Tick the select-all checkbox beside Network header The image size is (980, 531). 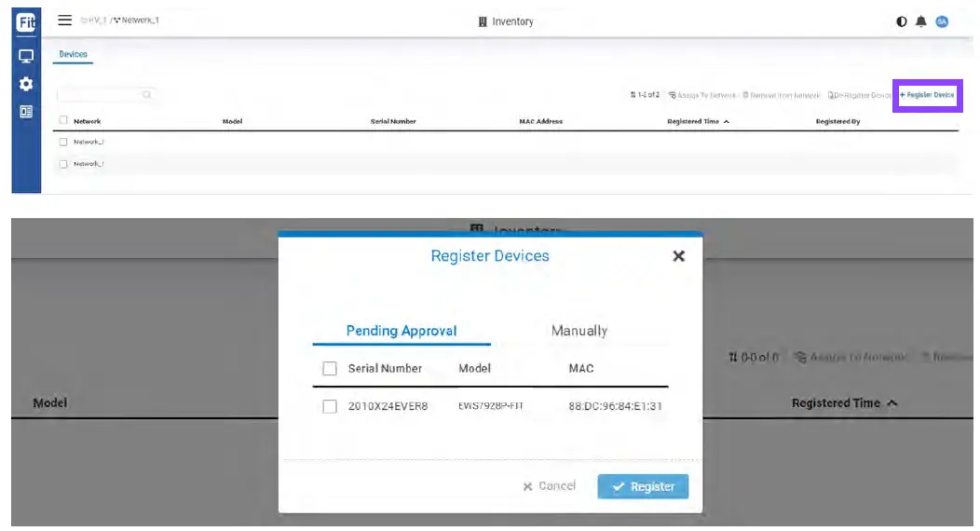(x=63, y=120)
